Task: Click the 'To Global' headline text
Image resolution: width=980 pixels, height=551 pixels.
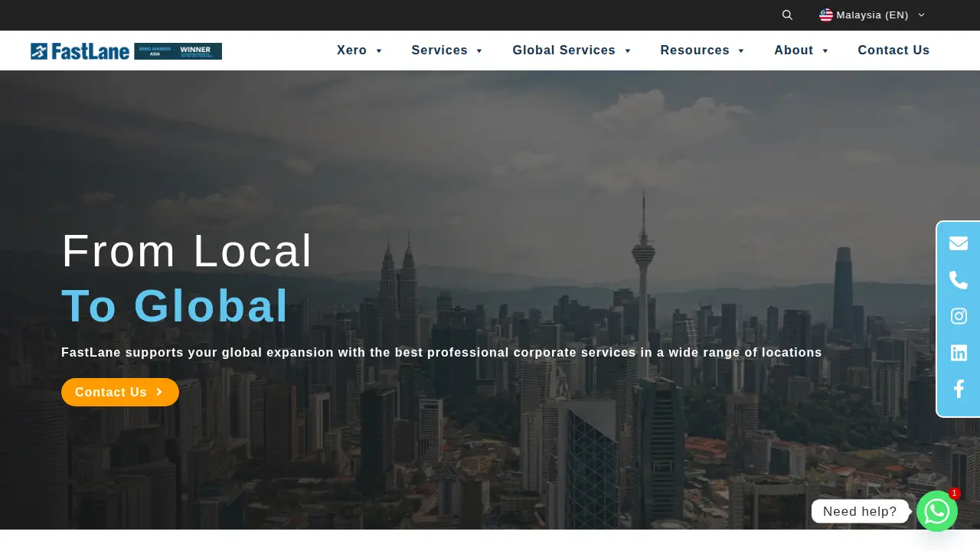Action: 175,305
